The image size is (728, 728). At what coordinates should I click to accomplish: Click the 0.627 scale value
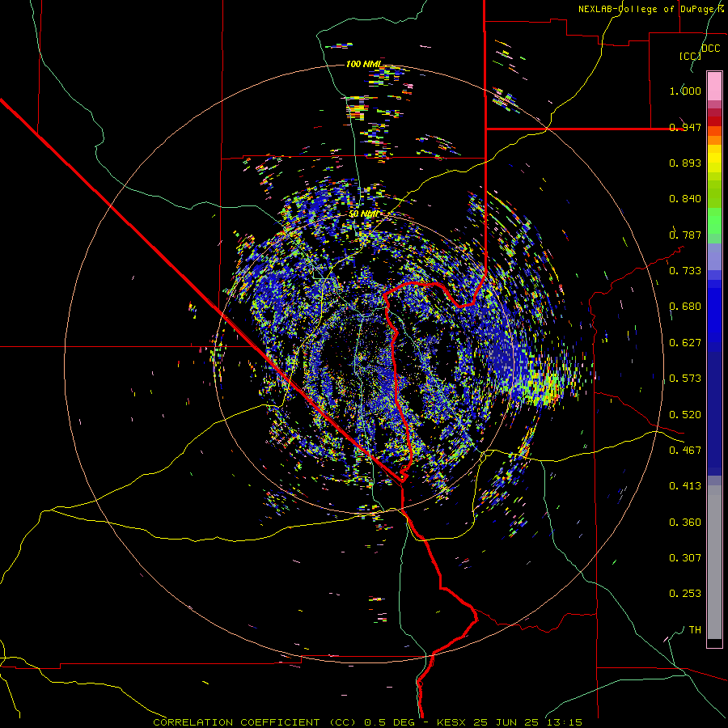(685, 343)
